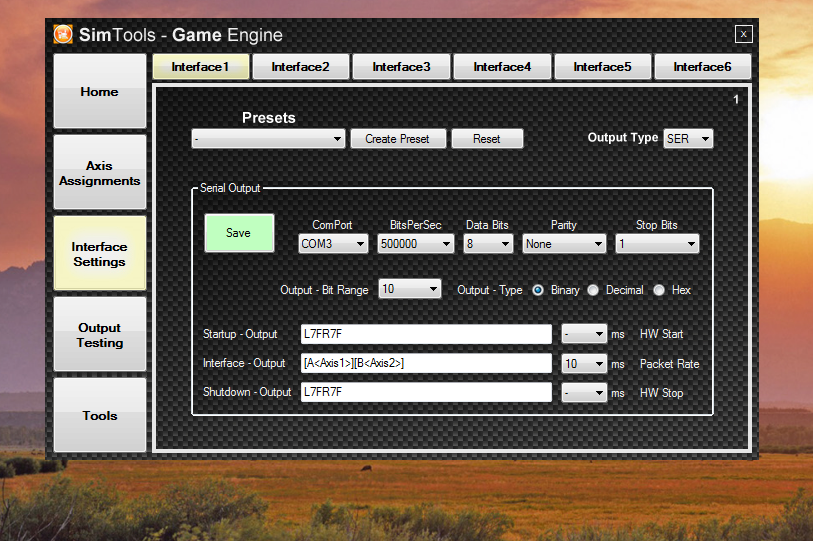Open the Packet Rate ms dropdown
Viewport: 813px width, 541px height.
coord(584,364)
